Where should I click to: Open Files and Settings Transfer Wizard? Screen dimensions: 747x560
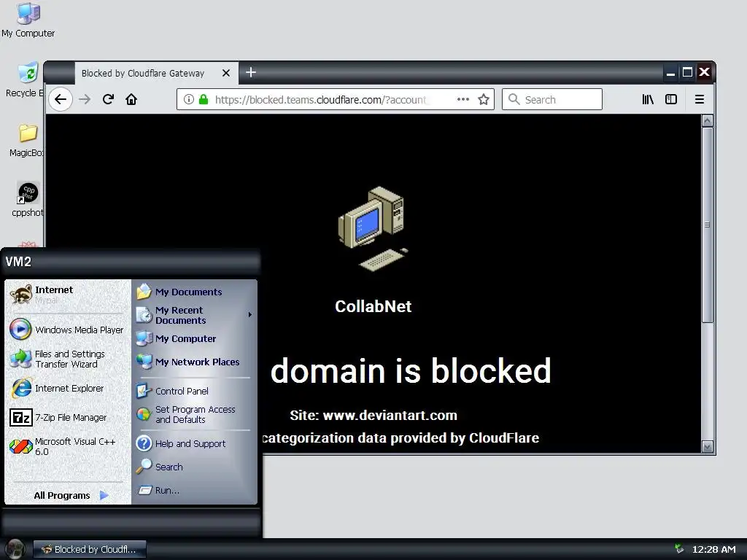point(66,359)
